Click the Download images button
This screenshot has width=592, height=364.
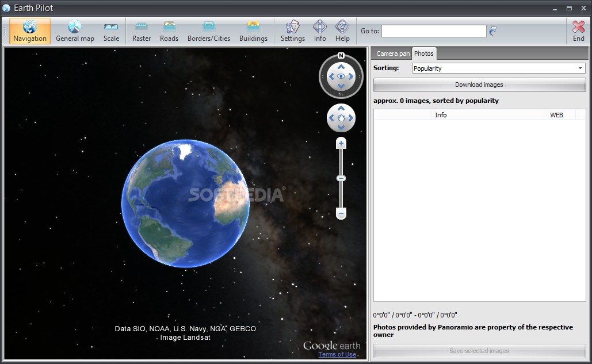[479, 85]
